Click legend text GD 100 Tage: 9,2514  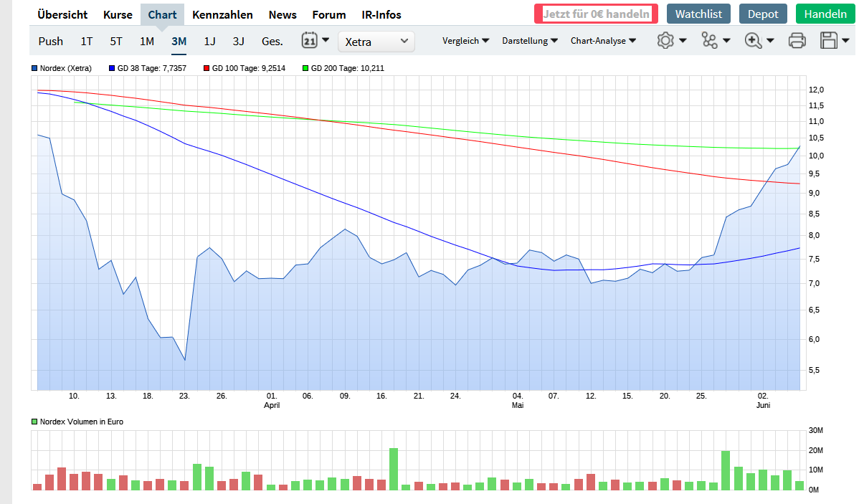click(x=249, y=69)
